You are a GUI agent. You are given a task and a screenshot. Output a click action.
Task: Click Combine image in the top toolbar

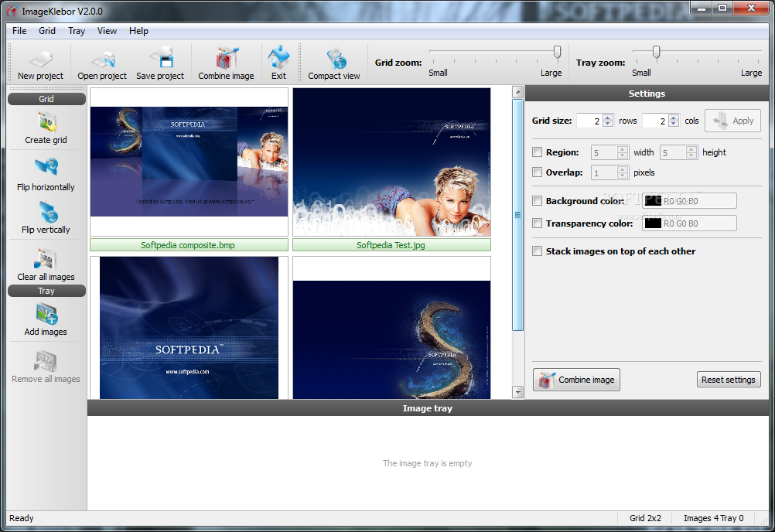click(x=226, y=63)
